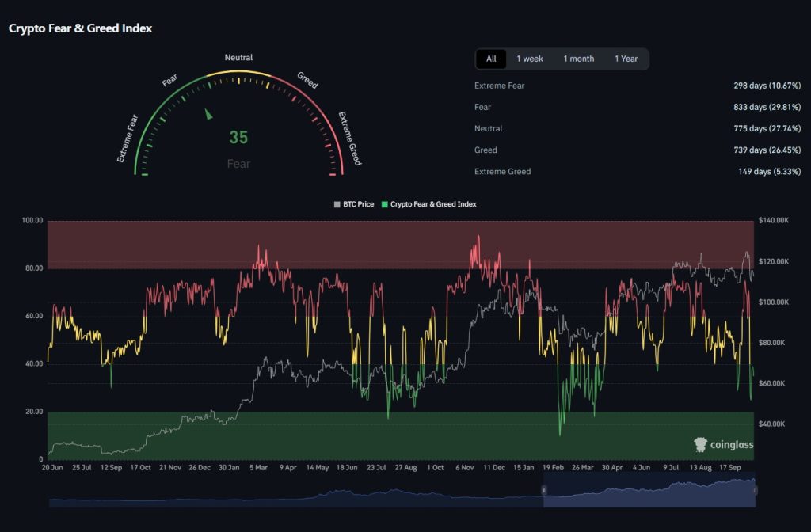Screen dimensions: 811x532
Task: Click the coinglass watermark logo
Action: click(724, 445)
